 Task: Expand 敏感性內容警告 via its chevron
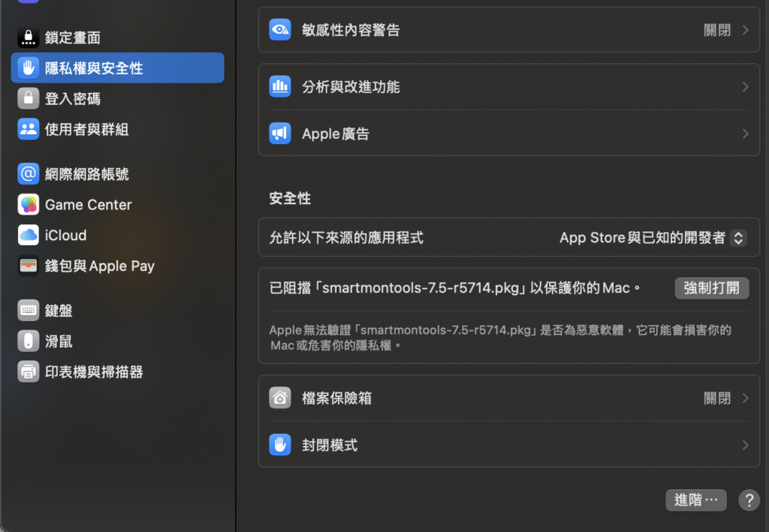click(745, 30)
